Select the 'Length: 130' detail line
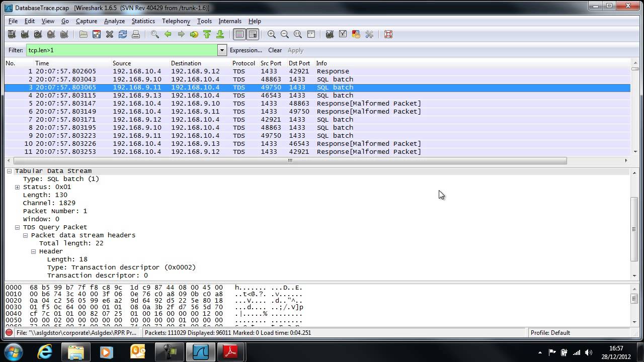Screen dimensions: 644x362 [x=45, y=195]
